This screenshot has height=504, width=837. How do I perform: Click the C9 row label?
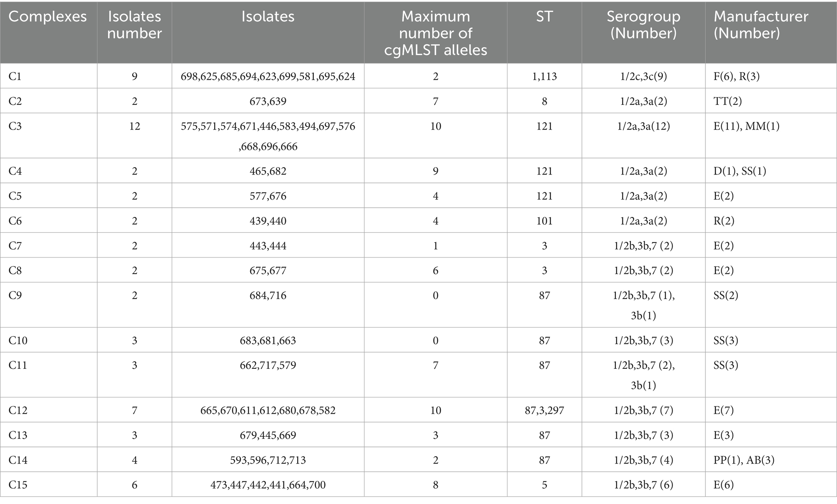15,296
